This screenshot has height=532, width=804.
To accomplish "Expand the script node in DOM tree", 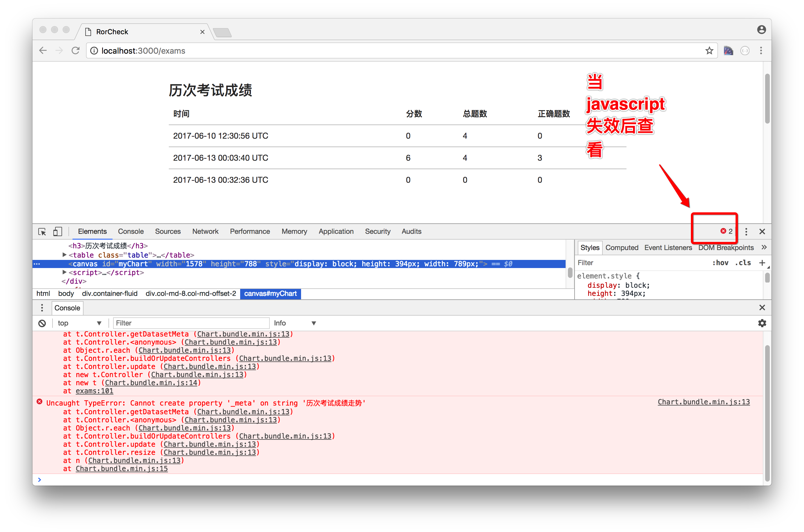I will pos(64,272).
